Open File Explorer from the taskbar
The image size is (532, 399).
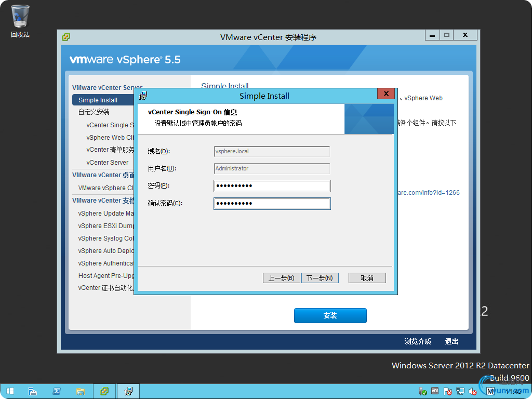(80, 391)
